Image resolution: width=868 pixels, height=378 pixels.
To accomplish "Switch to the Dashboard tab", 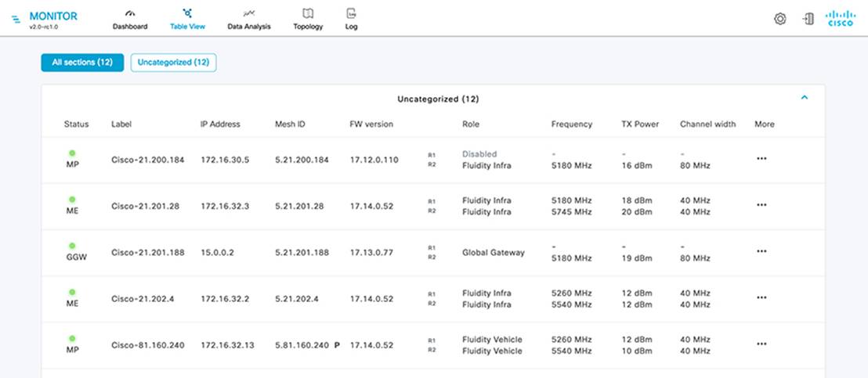I will [x=130, y=27].
